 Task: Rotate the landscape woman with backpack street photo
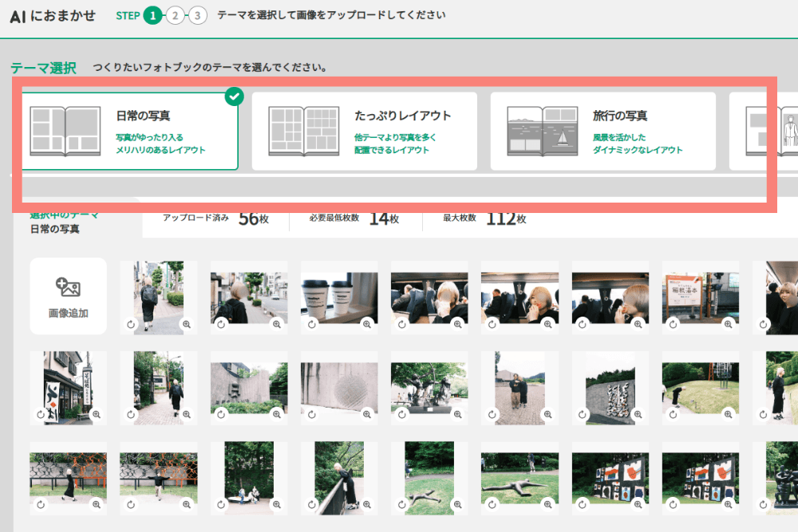[221, 324]
